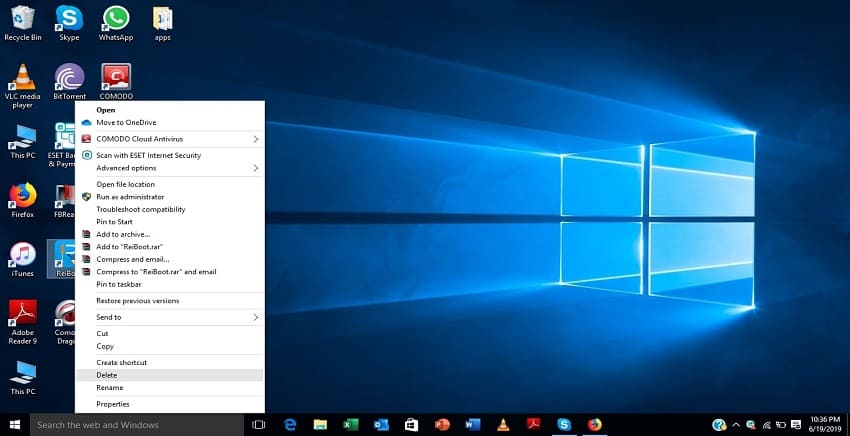Choose Open in the context menu
The height and width of the screenshot is (436, 850).
[x=170, y=110]
